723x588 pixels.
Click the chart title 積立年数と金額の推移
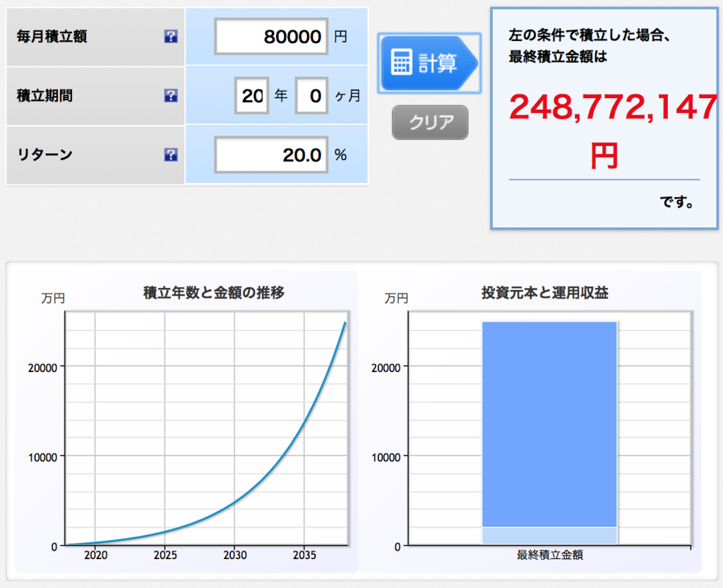(x=213, y=293)
